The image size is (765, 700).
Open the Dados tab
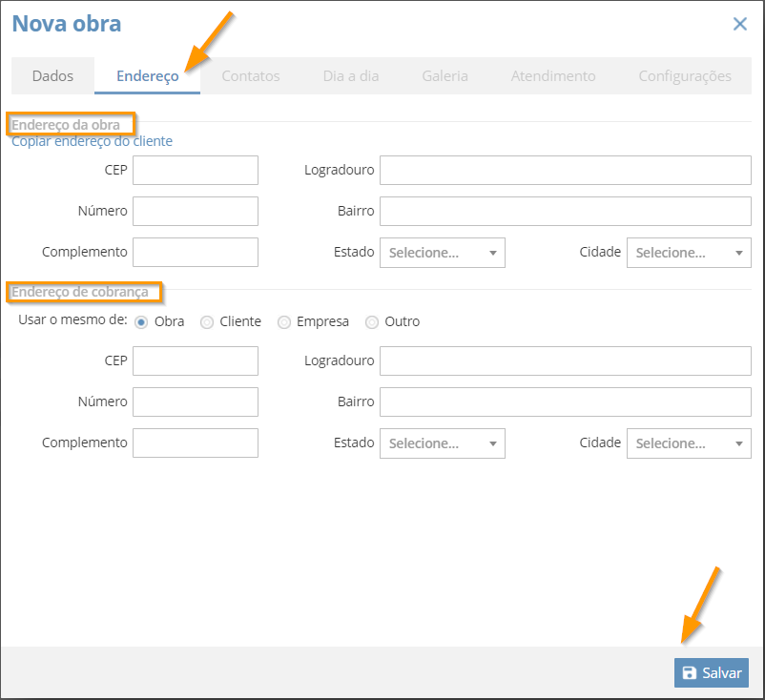[x=52, y=76]
